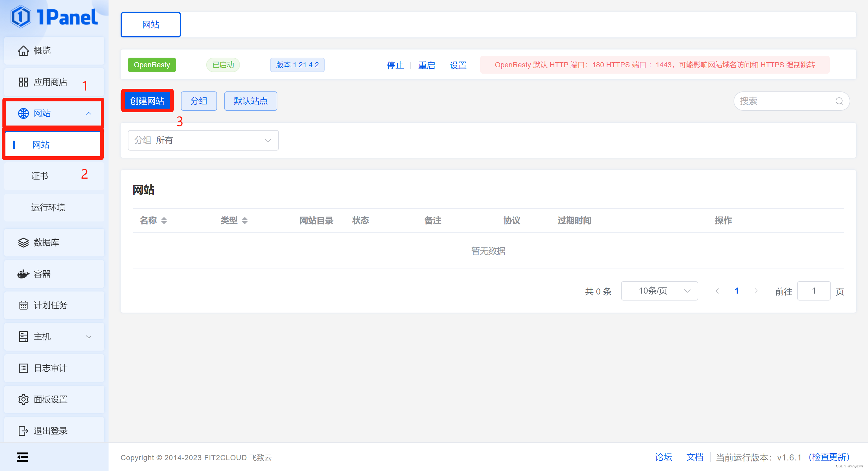Click the 面板设置 gear icon
Image resolution: width=868 pixels, height=471 pixels.
pos(23,399)
